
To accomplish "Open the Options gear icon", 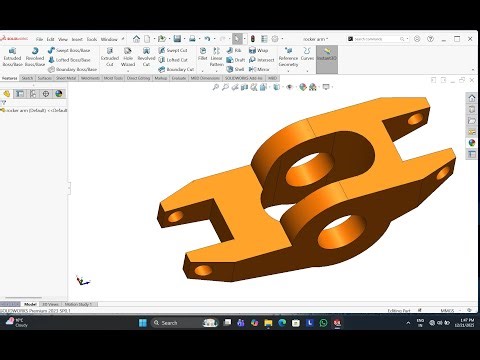I will pyautogui.click(x=275, y=39).
